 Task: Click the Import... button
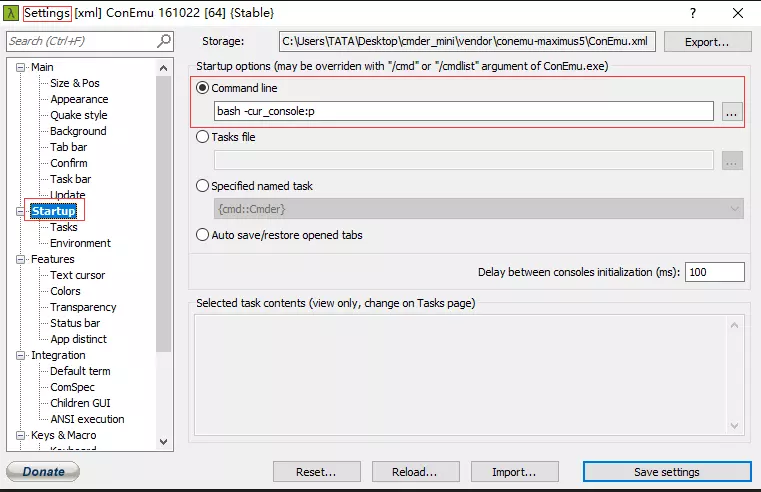514,472
